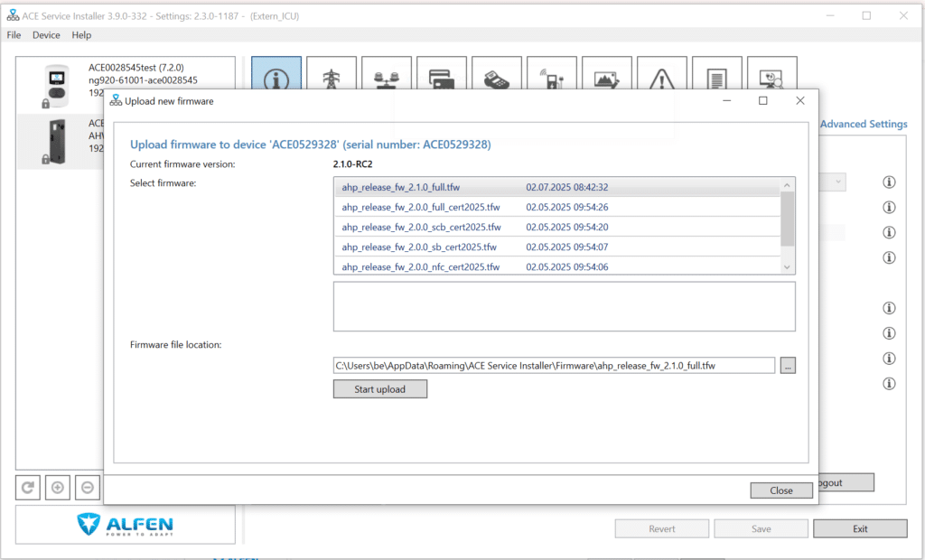Image resolution: width=925 pixels, height=560 pixels.
Task: Open the General info tab with the circled i
Action: (x=276, y=73)
